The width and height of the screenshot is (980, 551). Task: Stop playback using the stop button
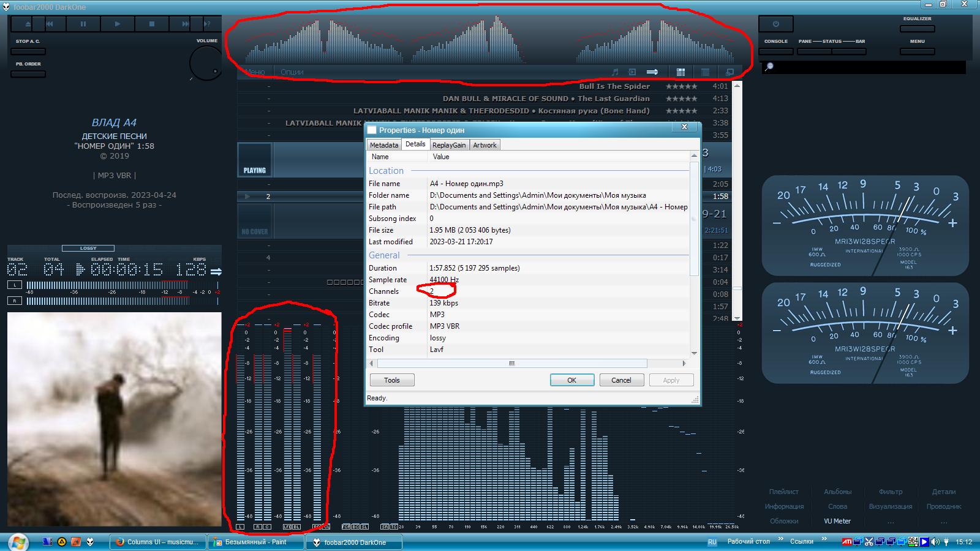point(152,24)
